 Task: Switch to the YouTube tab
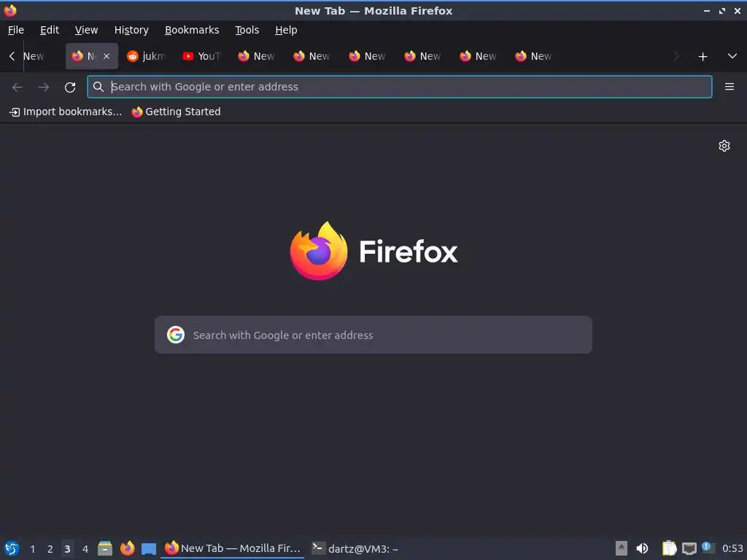coord(203,56)
